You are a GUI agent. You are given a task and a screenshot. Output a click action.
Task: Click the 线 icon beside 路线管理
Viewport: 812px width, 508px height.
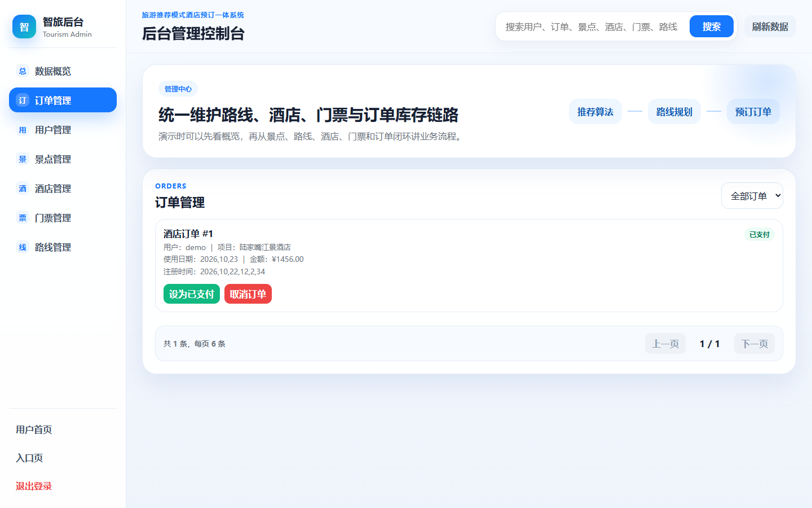tap(23, 247)
